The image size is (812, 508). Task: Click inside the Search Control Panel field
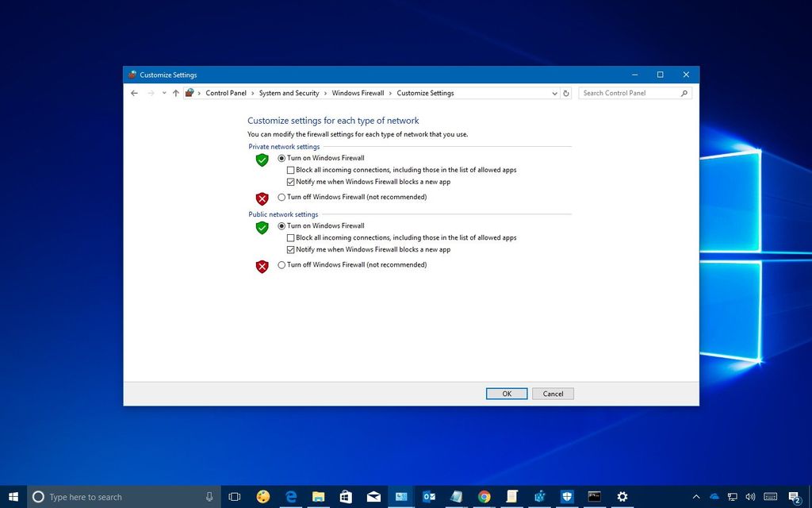tap(626, 93)
